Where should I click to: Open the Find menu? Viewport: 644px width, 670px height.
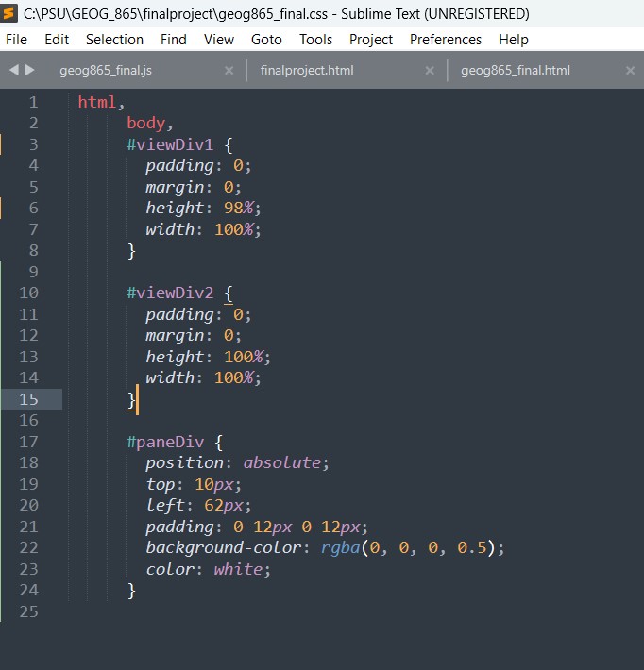point(174,40)
